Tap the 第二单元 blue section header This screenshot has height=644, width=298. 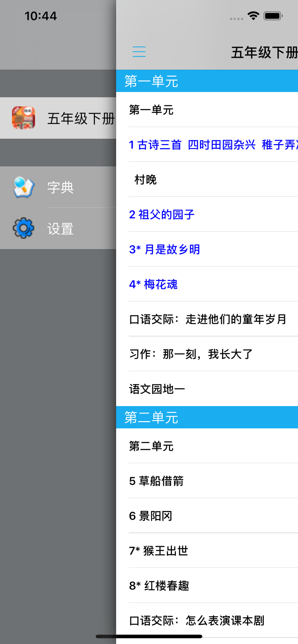[207, 417]
